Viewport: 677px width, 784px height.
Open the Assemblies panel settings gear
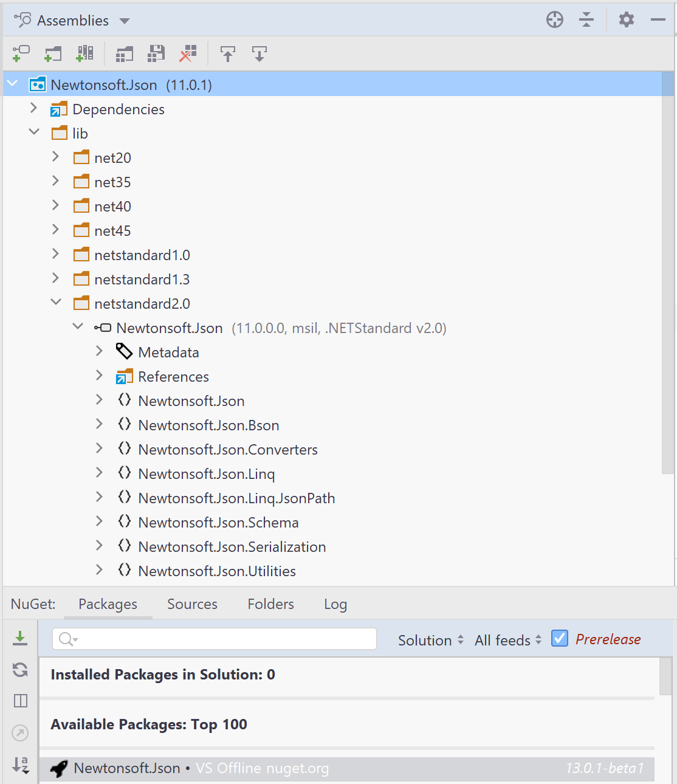[x=626, y=19]
